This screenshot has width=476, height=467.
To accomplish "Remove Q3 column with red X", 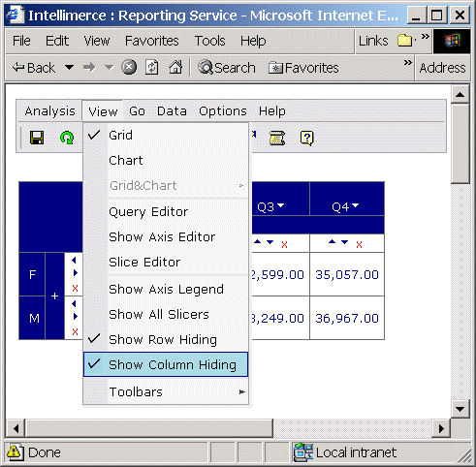I will coord(284,244).
